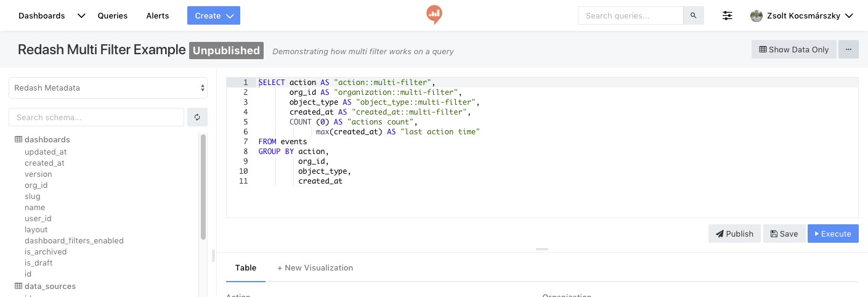Screen dimensions: 868x297
Task: Open the Zsolt Kocsmárszky user menu
Action: (801, 16)
